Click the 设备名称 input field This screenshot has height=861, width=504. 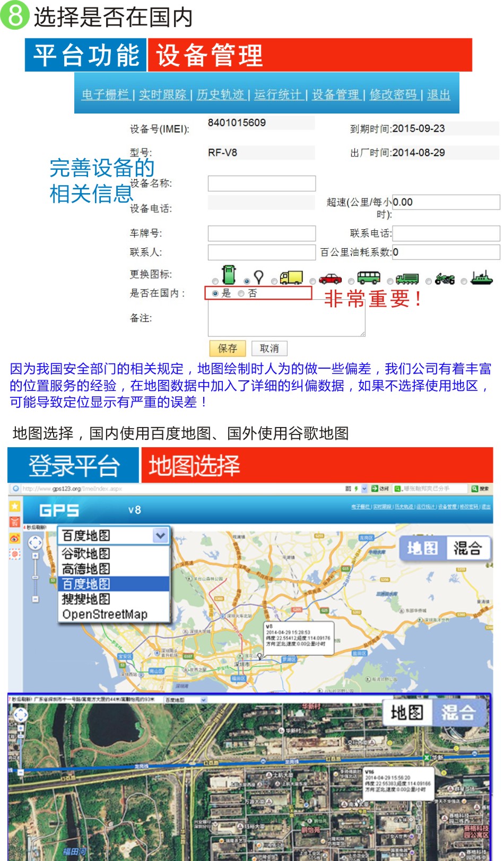pyautogui.click(x=262, y=184)
